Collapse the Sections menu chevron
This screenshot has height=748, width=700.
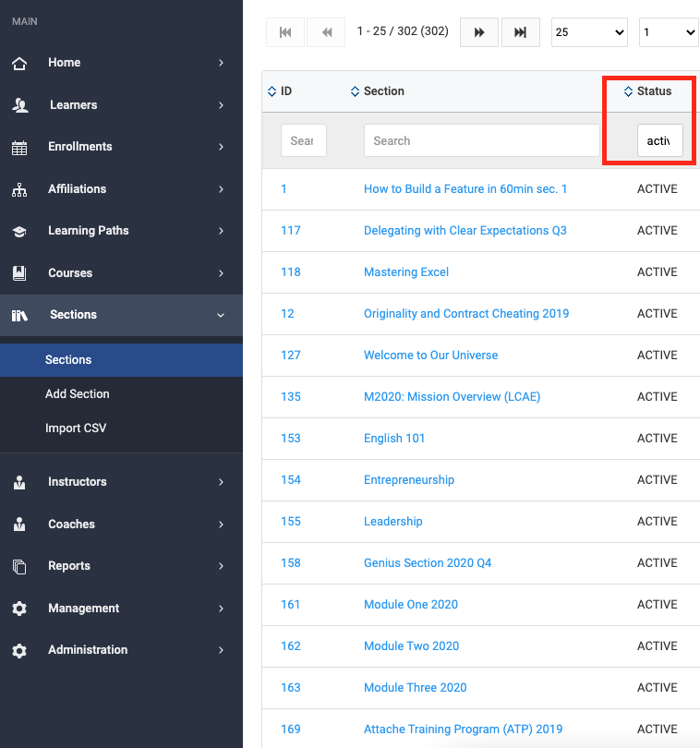click(x=221, y=315)
